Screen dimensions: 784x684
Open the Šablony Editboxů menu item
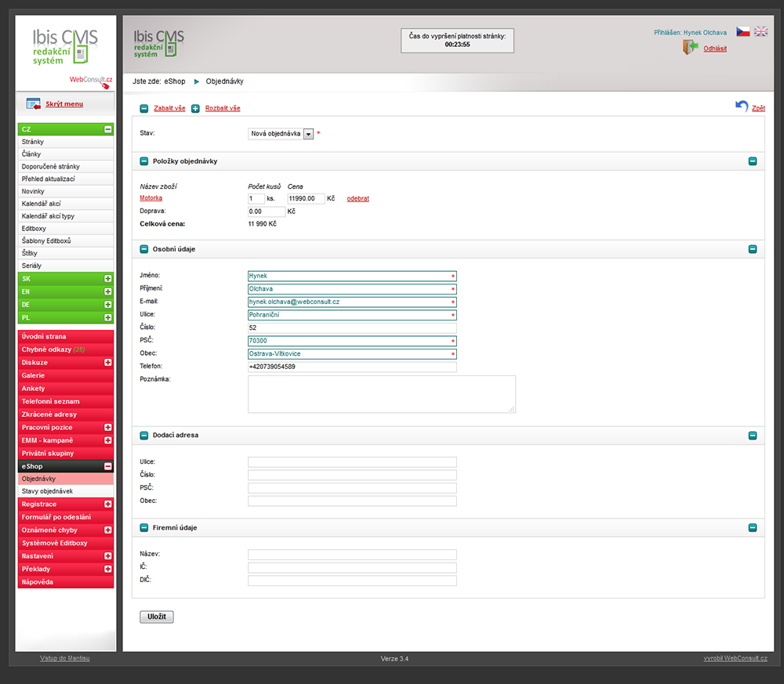[66, 241]
